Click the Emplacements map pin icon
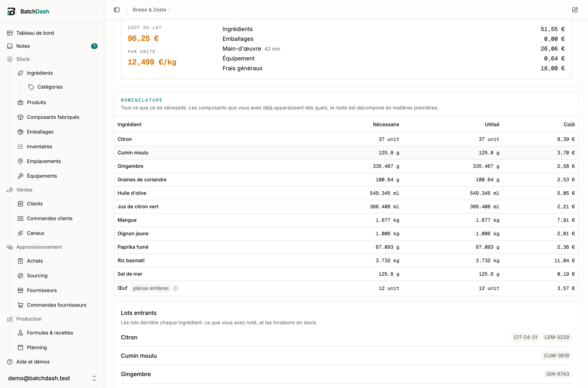588x388 pixels. coord(21,161)
